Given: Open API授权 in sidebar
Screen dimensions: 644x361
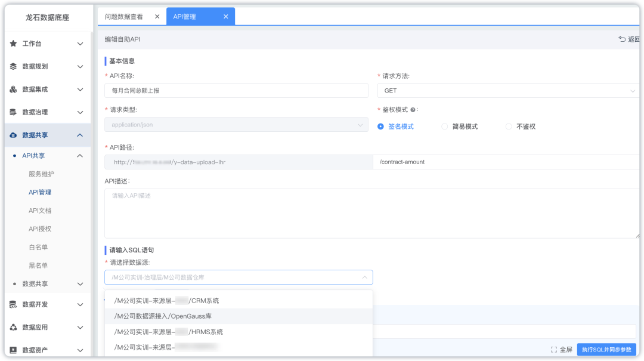Looking at the screenshot, I should click(40, 229).
